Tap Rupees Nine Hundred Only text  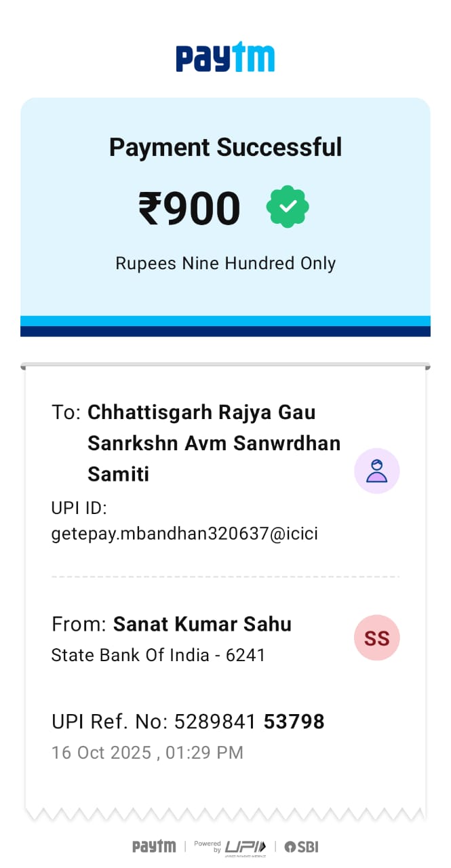point(225,263)
